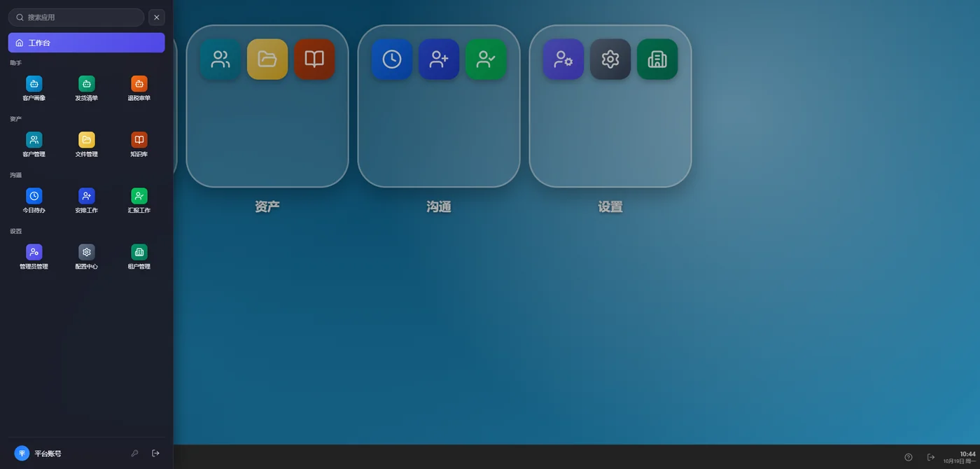Go to 工作台 in the sidebar
The height and width of the screenshot is (469, 980).
pos(87,43)
